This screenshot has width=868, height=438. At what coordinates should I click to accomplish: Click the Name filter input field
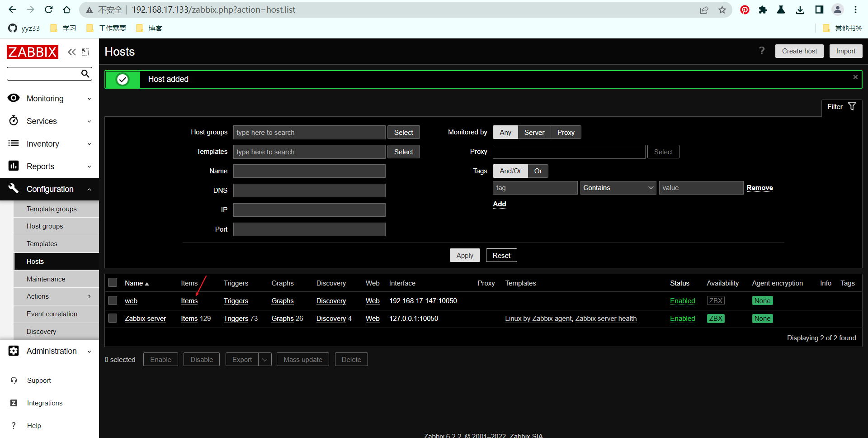tap(309, 171)
